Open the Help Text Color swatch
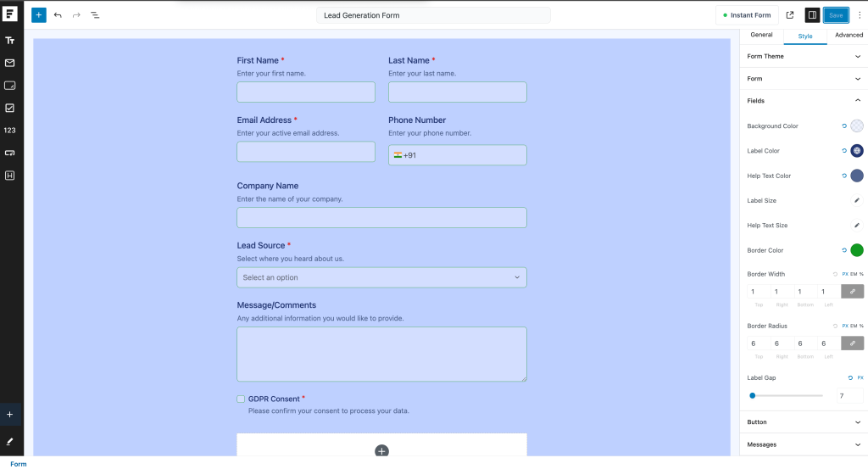 857,176
